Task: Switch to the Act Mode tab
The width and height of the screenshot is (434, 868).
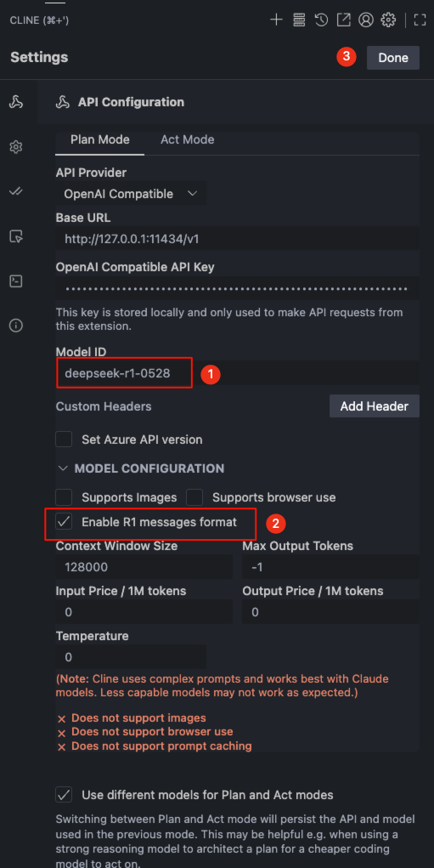Action: [x=188, y=140]
